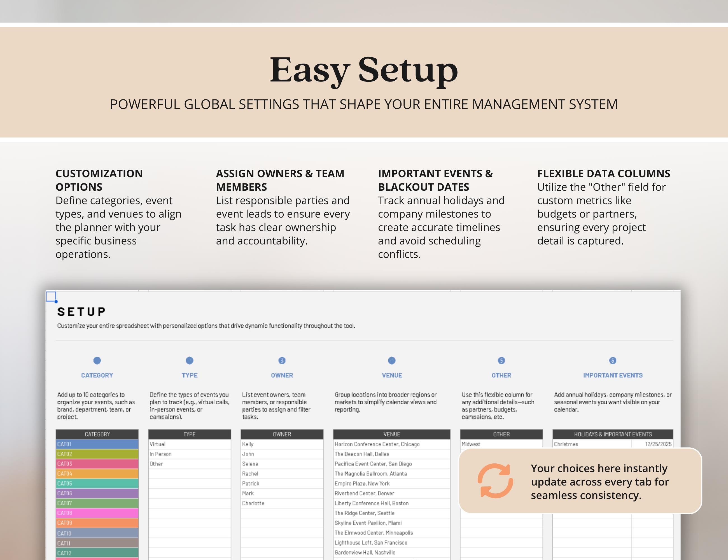Click the first empty cell below Charlotte
728x560 pixels.
tap(282, 513)
